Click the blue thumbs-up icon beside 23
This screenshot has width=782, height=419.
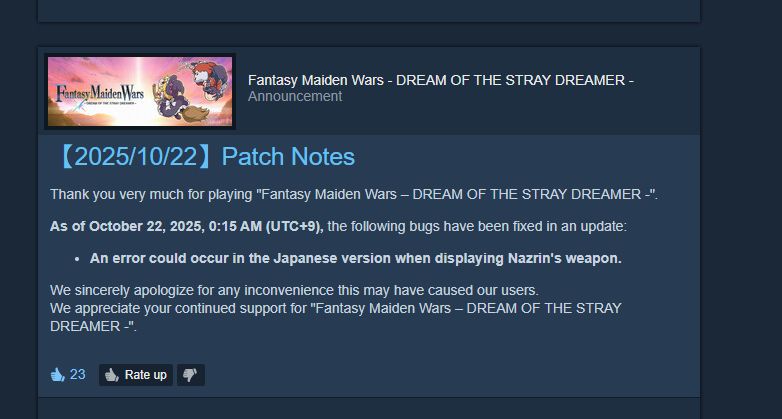coord(57,375)
